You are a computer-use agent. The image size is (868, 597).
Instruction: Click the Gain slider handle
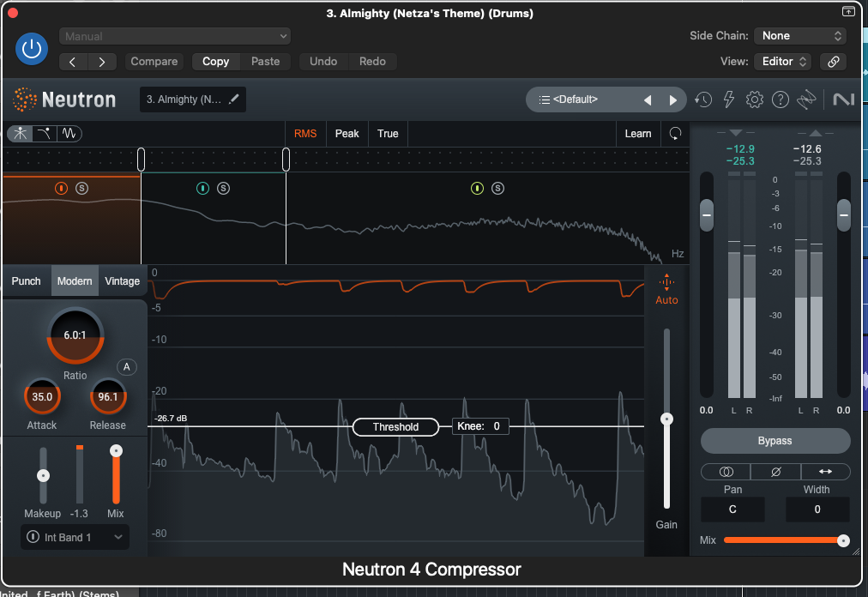667,419
